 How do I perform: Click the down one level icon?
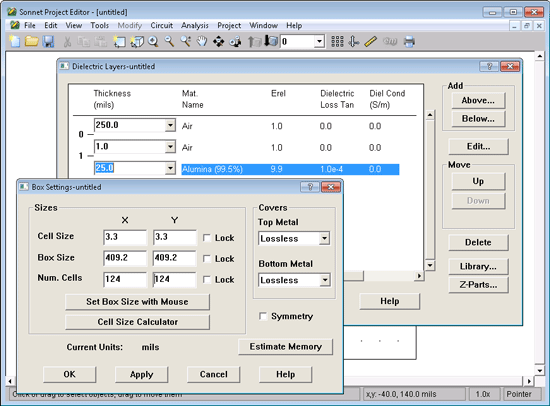tap(271, 41)
